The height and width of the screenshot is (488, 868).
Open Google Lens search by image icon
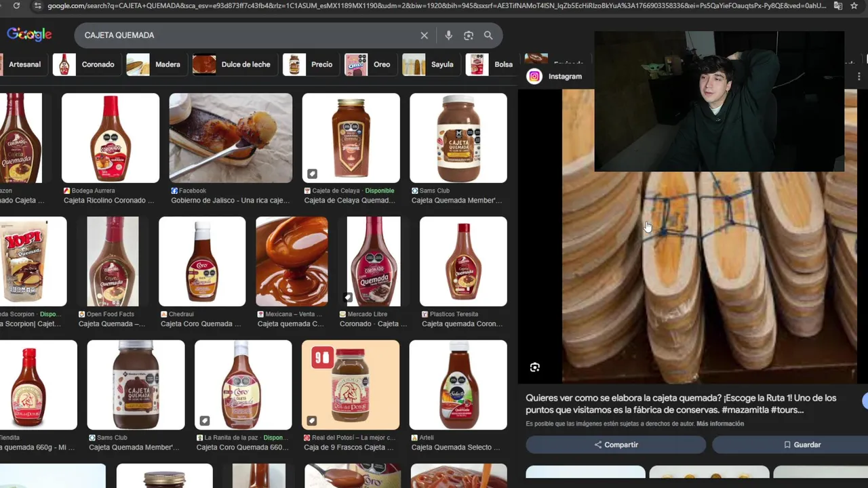[469, 35]
